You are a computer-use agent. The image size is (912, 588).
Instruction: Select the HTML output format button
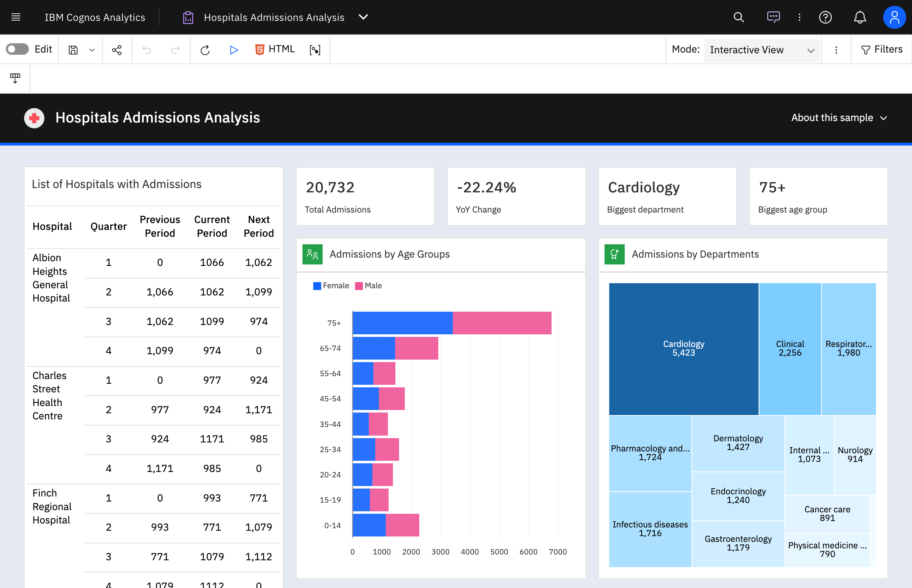pos(275,49)
